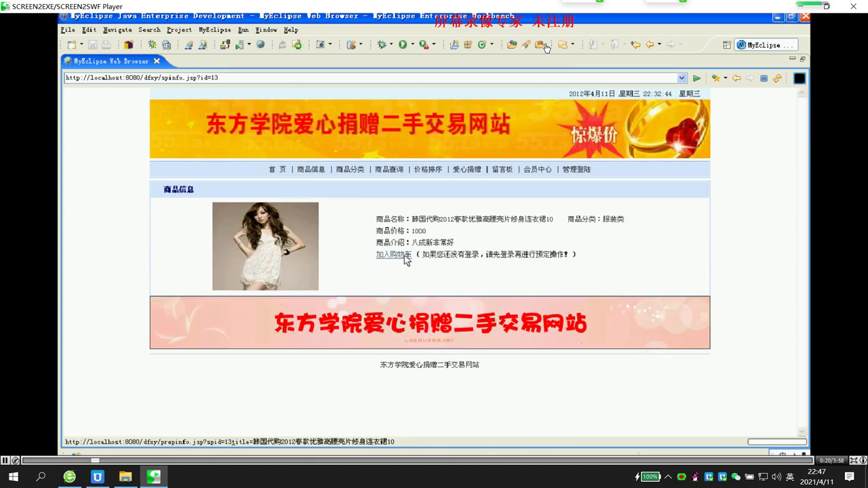Screen dimensions: 868x488
Task: Click the browser Stop icon beside Refresh
Action: (x=764, y=79)
